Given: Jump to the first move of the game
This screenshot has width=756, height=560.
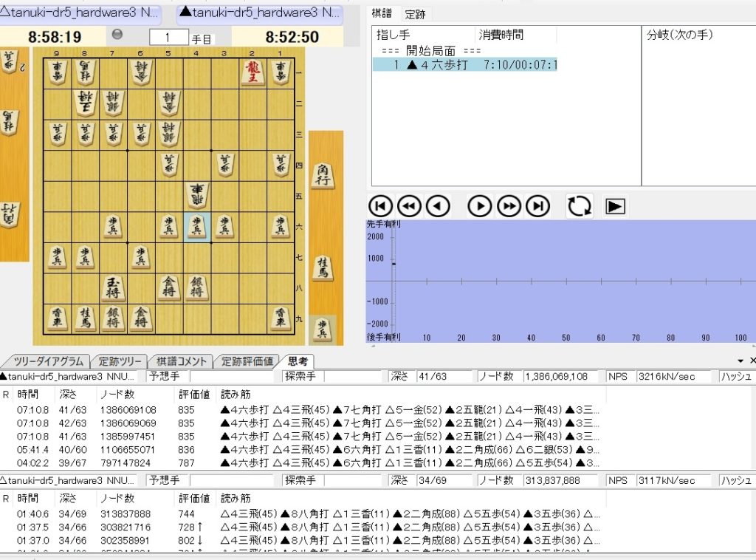Looking at the screenshot, I should tap(379, 206).
